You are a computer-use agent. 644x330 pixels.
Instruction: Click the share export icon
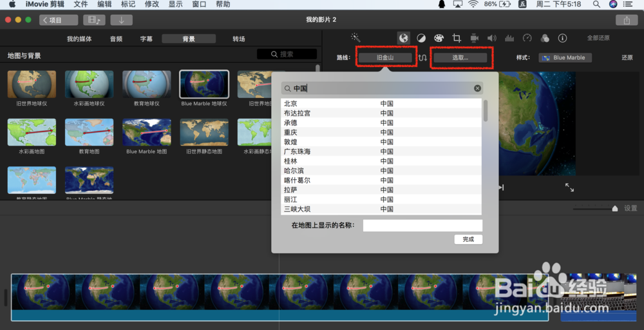tap(627, 20)
